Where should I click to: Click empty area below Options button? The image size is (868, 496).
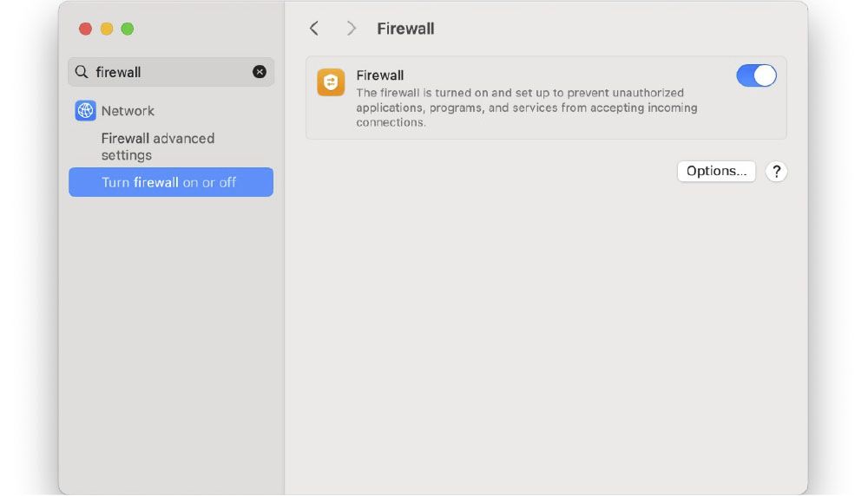[x=545, y=330]
